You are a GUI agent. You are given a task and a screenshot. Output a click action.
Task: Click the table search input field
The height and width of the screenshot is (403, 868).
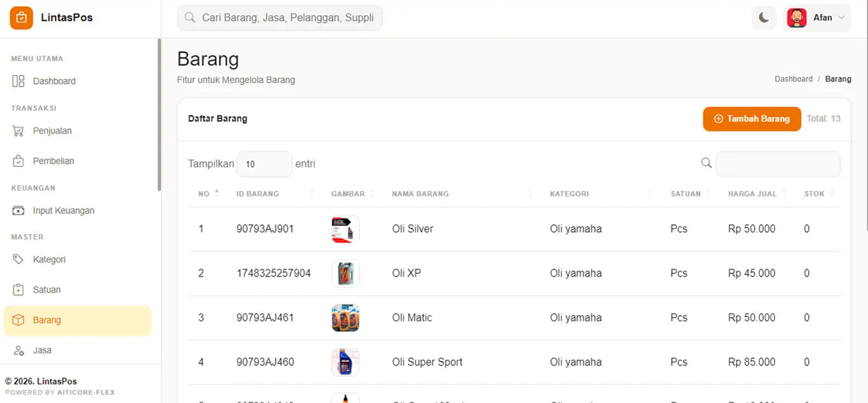[778, 164]
